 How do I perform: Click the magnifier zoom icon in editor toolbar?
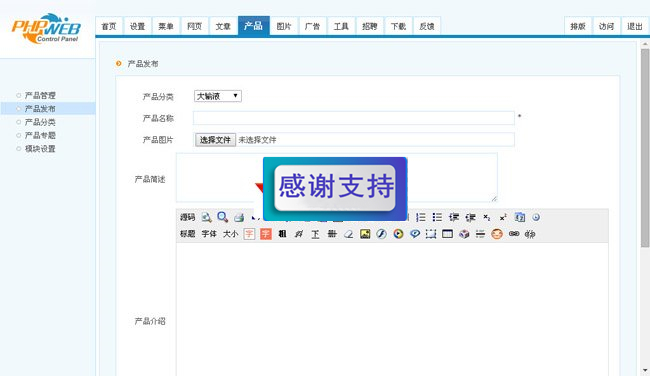pyautogui.click(x=223, y=217)
